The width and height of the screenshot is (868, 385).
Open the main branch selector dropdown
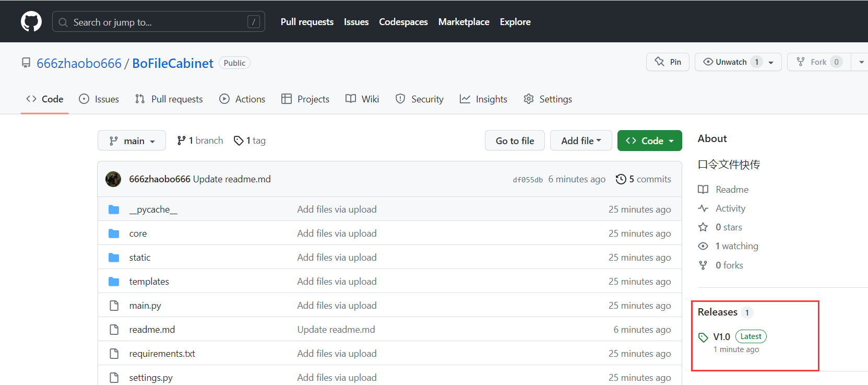[132, 141]
